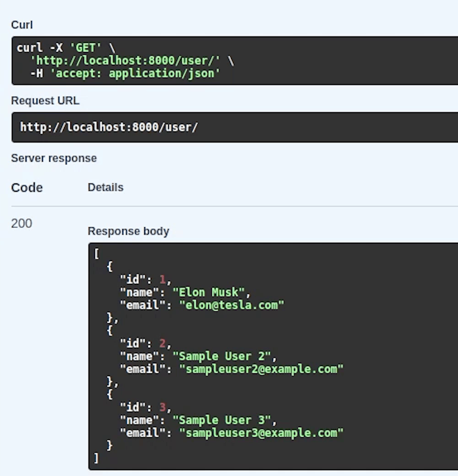Click the elon@tesla.com email value
The width and height of the screenshot is (458, 476).
[232, 305]
